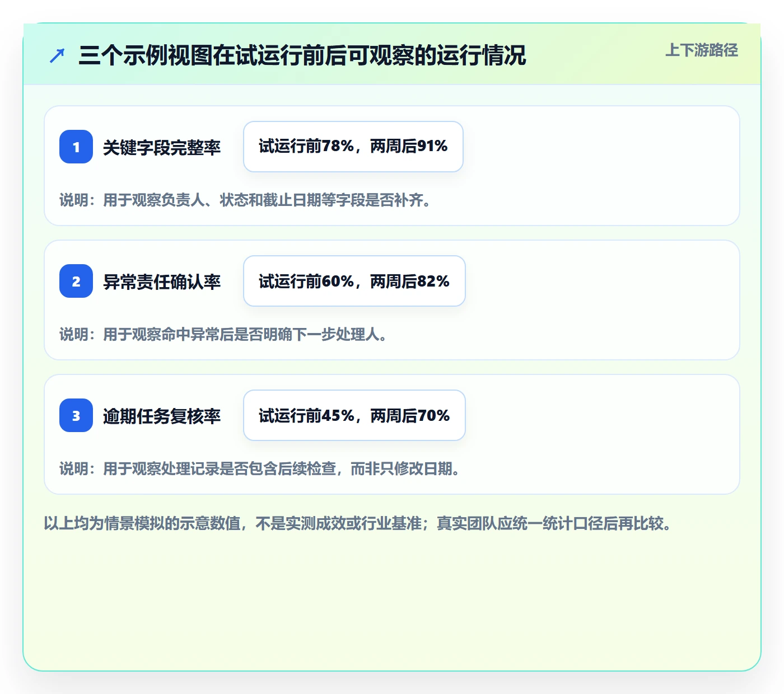
Task: Click the 逾期任务复核率 metric title
Action: click(x=162, y=416)
